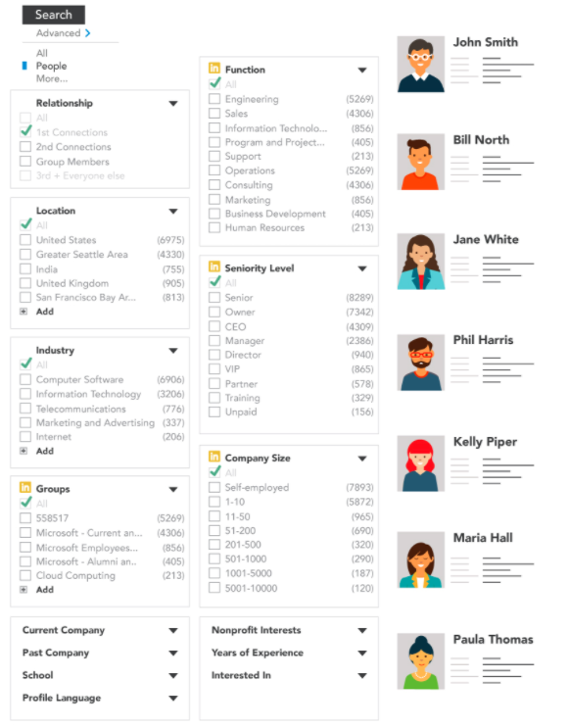Image resolution: width=569 pixels, height=728 pixels.
Task: Click the LinkedIn icon beside Seniority Level
Action: point(213,267)
